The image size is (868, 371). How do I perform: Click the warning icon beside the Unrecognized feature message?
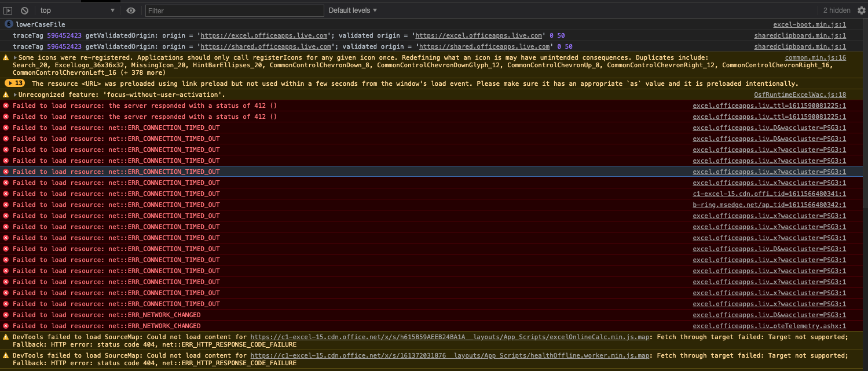tap(6, 94)
